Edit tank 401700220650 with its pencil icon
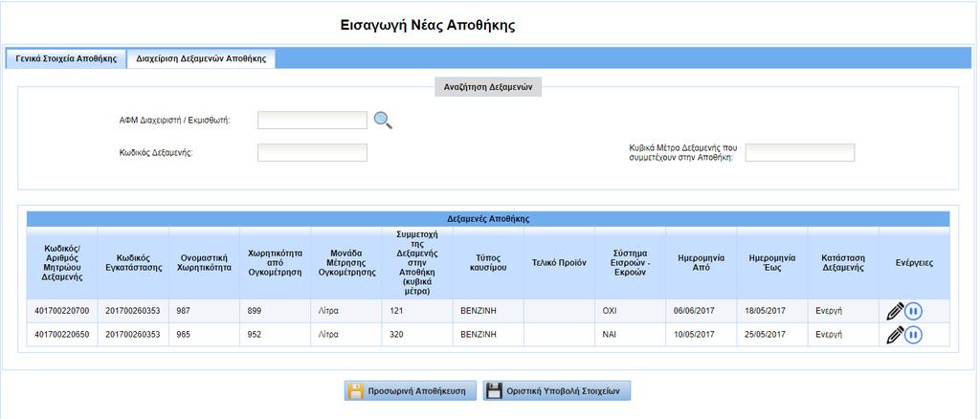The height and width of the screenshot is (419, 980). (x=895, y=335)
